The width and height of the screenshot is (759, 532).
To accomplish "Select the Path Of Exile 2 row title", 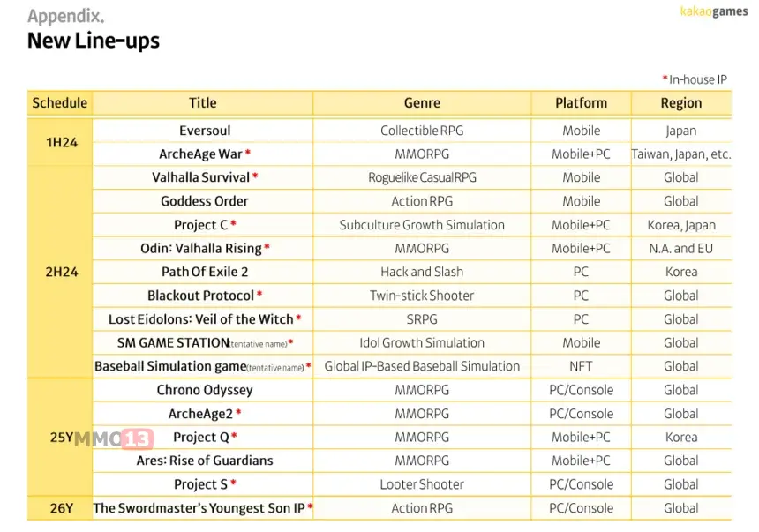I will pyautogui.click(x=205, y=272).
